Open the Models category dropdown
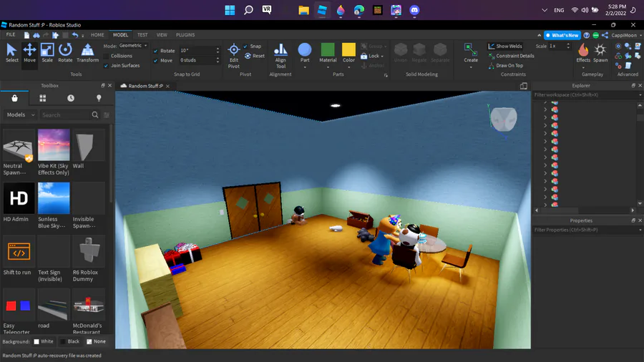 click(x=20, y=115)
